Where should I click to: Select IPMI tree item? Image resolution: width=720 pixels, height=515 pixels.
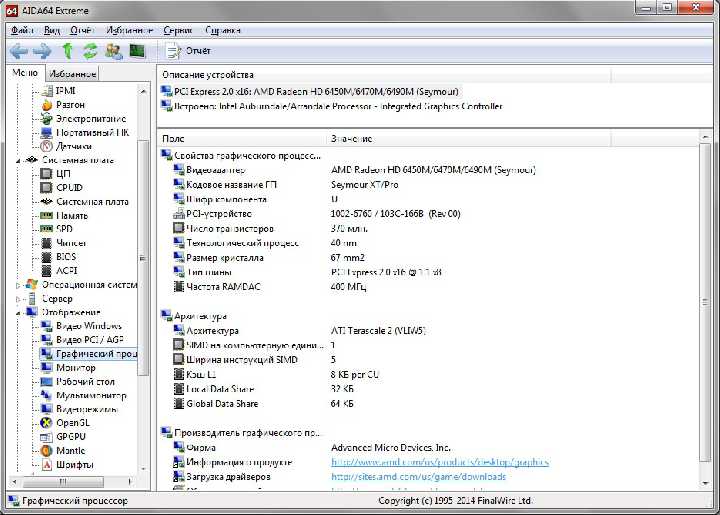(59, 91)
